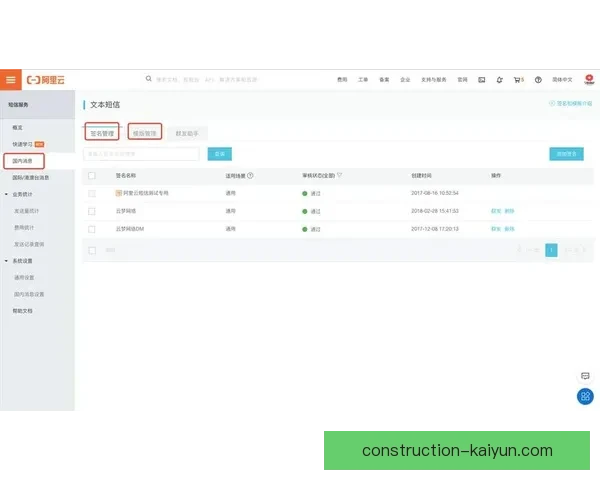Screen dimensions: 600x480
Task: Click the signature name search input field
Action: [x=141, y=154]
